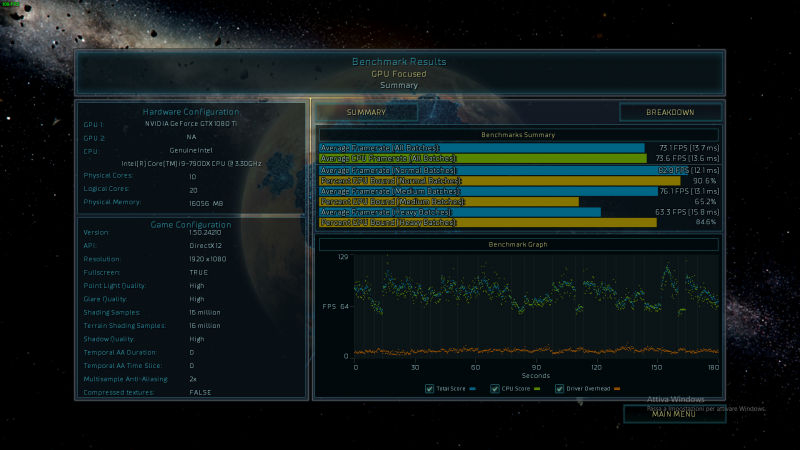Image resolution: width=800 pixels, height=450 pixels.
Task: Open the Breakdown tab
Action: click(x=670, y=112)
